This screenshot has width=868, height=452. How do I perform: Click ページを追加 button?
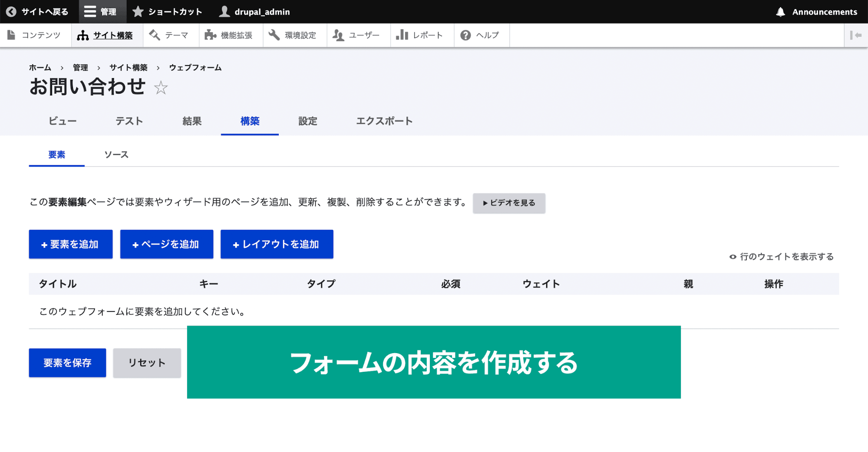pyautogui.click(x=167, y=244)
